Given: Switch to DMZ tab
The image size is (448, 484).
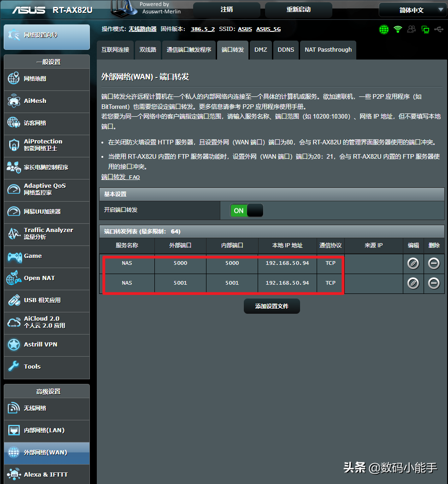Looking at the screenshot, I should 261,50.
